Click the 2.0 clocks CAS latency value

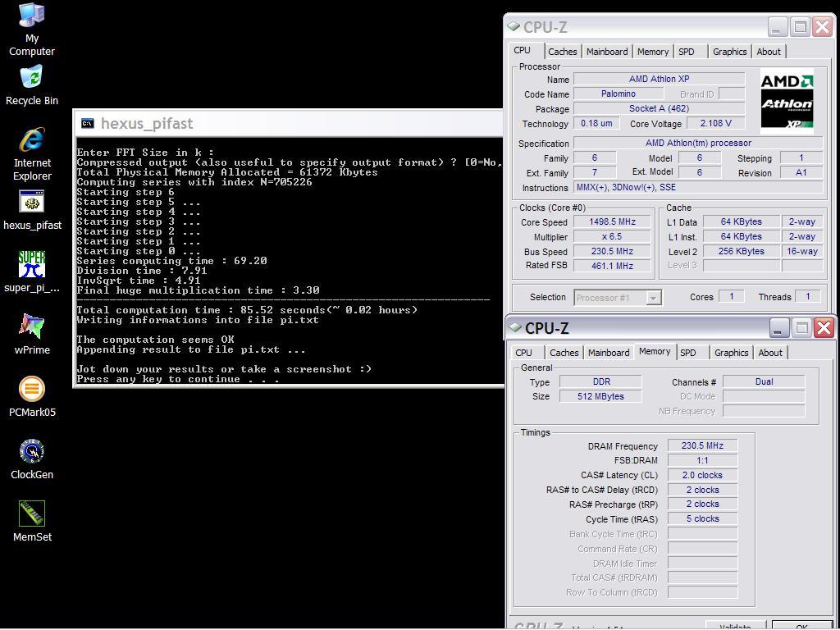702,475
